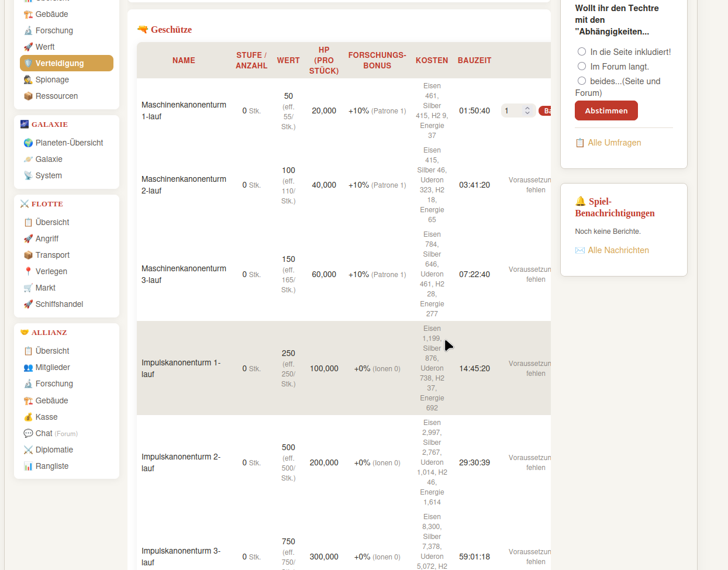This screenshot has width=728, height=570.
Task: Click the rocket icon beside Werft
Action: 28,47
